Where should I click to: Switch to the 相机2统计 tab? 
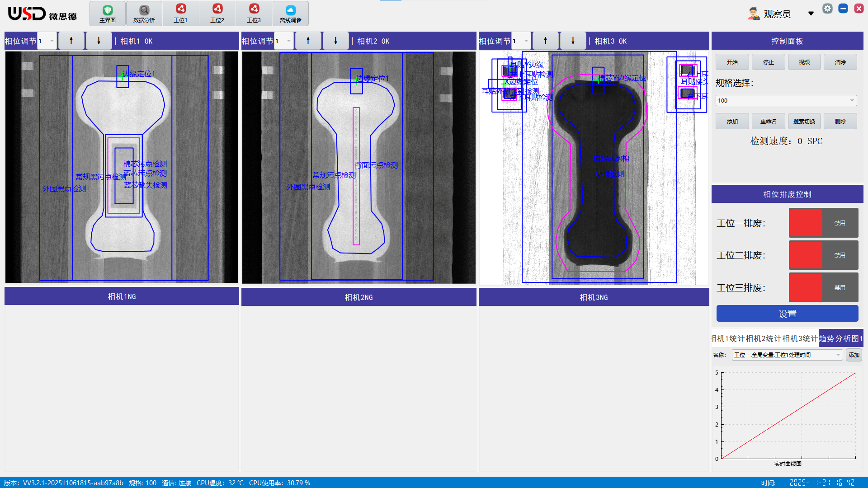click(x=763, y=338)
